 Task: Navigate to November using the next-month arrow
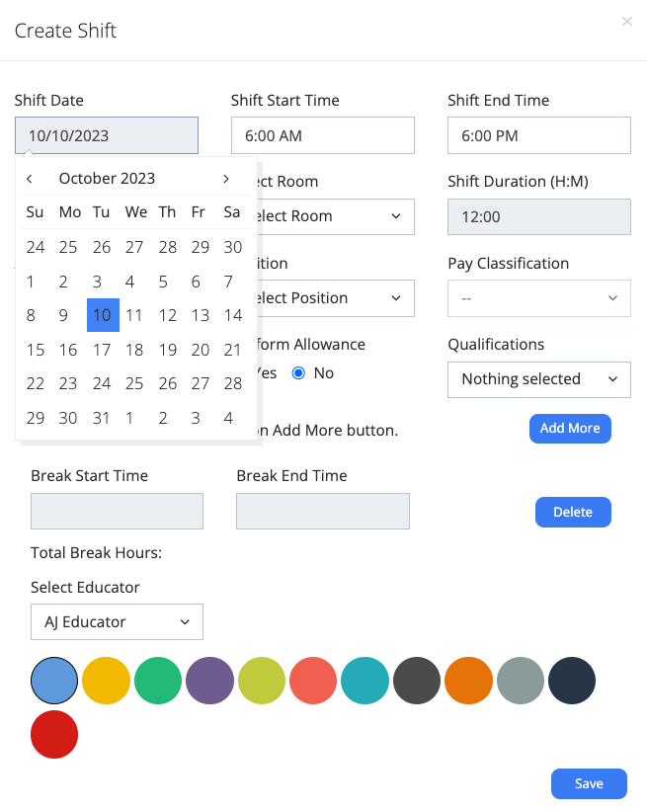pos(225,178)
